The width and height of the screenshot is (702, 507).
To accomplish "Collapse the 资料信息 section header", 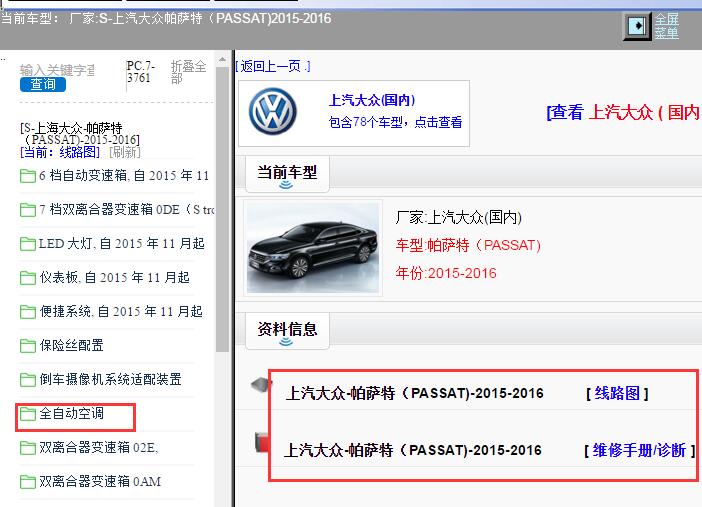I will [287, 331].
